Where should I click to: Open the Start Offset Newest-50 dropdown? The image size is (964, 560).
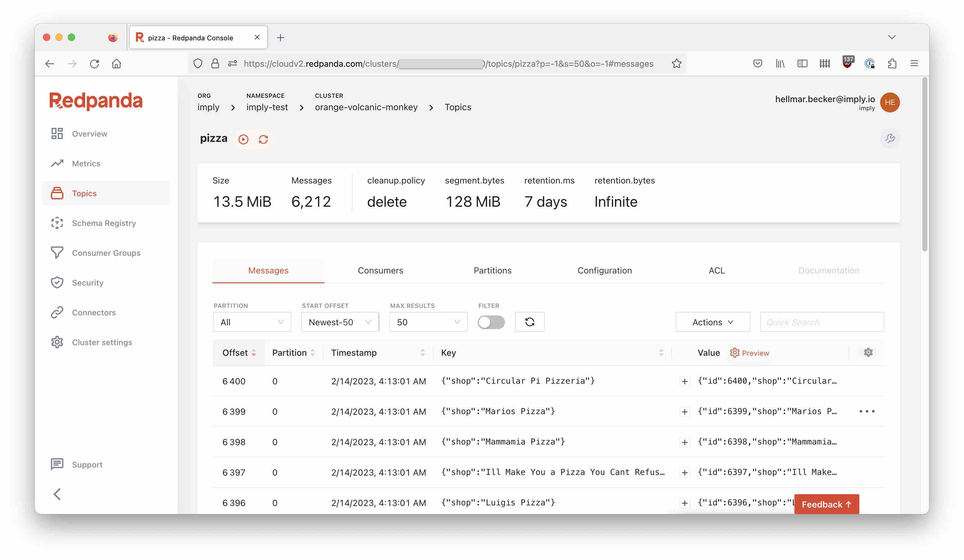point(340,322)
